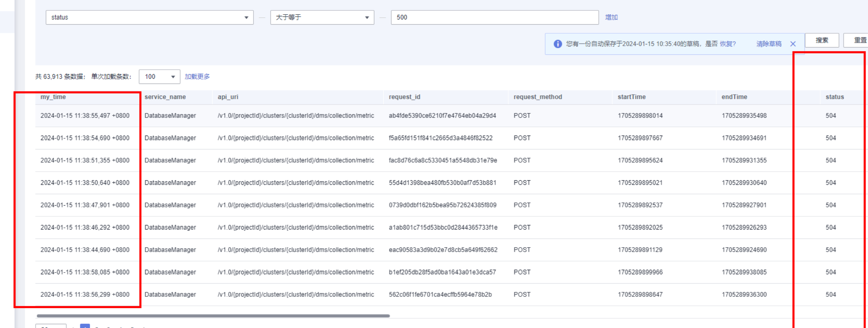The width and height of the screenshot is (868, 328).
Task: Click 清除草稿 to clear the draft
Action: tap(769, 44)
